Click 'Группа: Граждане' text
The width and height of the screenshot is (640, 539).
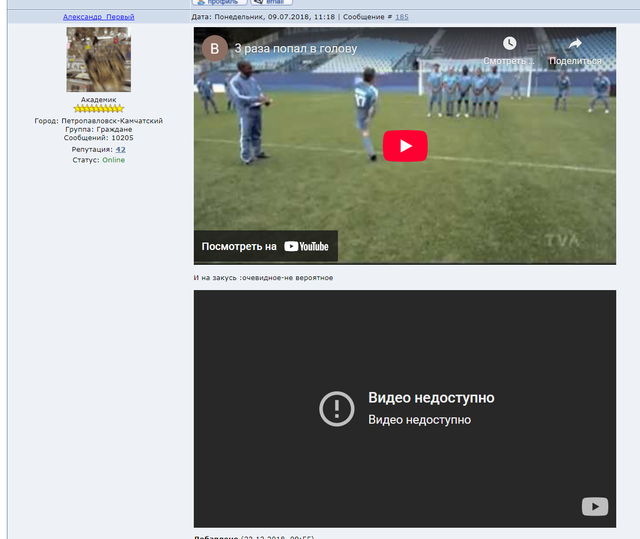[98, 129]
